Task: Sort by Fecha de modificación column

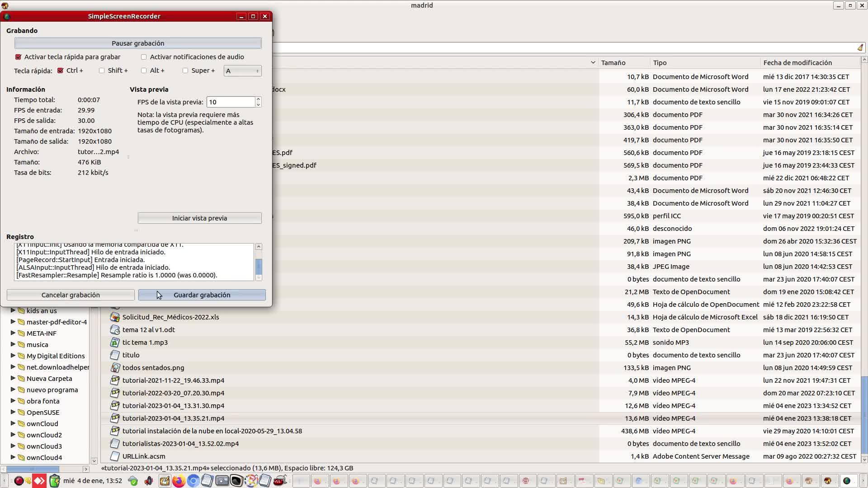Action: point(797,63)
